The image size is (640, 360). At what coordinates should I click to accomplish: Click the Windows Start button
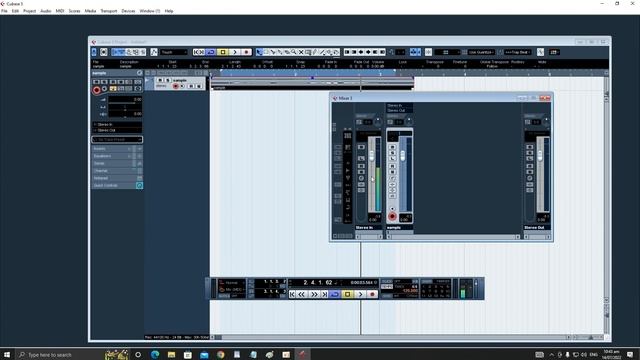click(7, 355)
